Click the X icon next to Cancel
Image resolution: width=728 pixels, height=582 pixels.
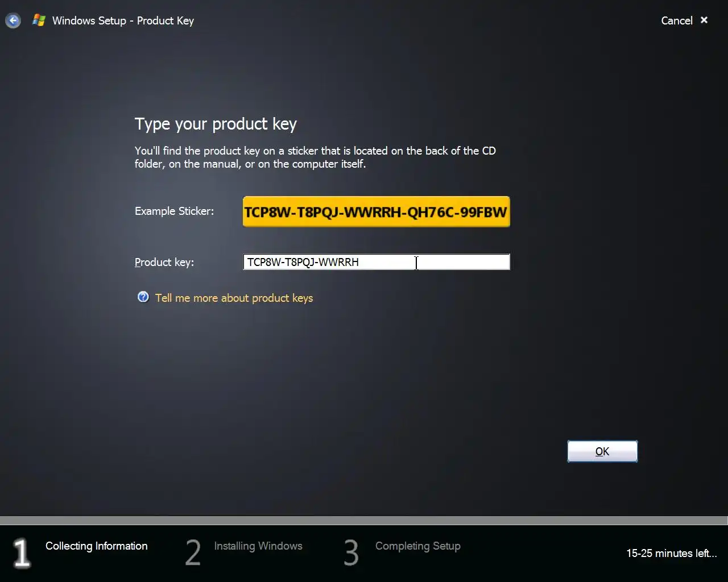click(704, 20)
